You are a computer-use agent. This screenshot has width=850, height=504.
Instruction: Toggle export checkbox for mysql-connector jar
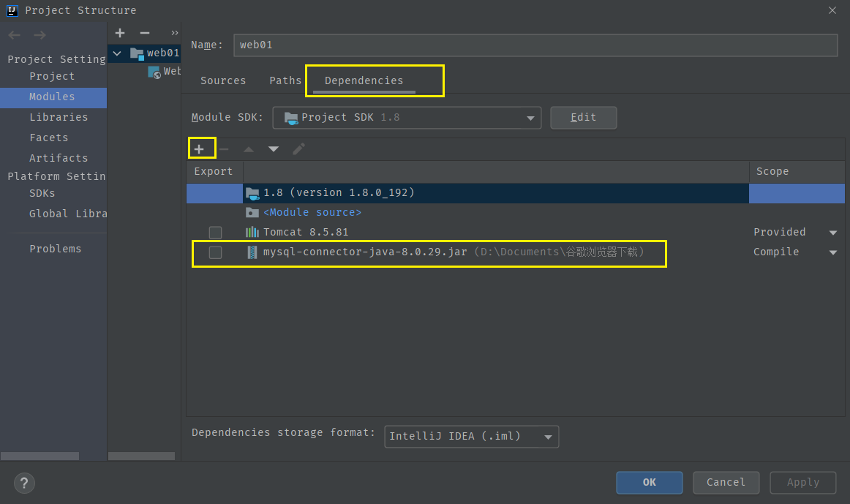pyautogui.click(x=215, y=252)
